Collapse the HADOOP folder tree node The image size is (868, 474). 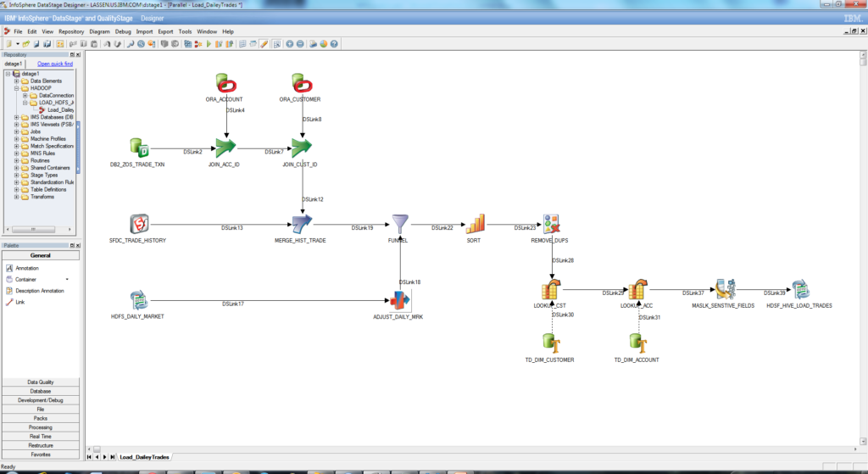click(x=17, y=88)
